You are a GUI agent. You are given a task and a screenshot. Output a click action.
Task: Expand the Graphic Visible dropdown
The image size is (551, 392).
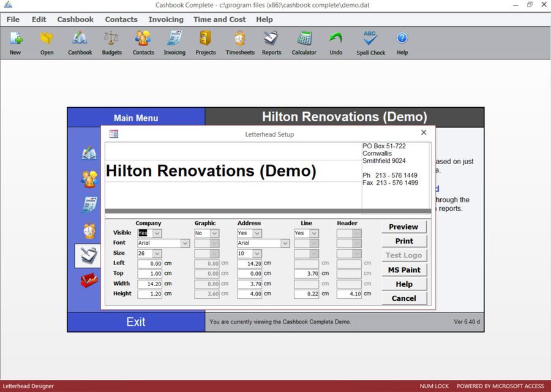coord(214,233)
